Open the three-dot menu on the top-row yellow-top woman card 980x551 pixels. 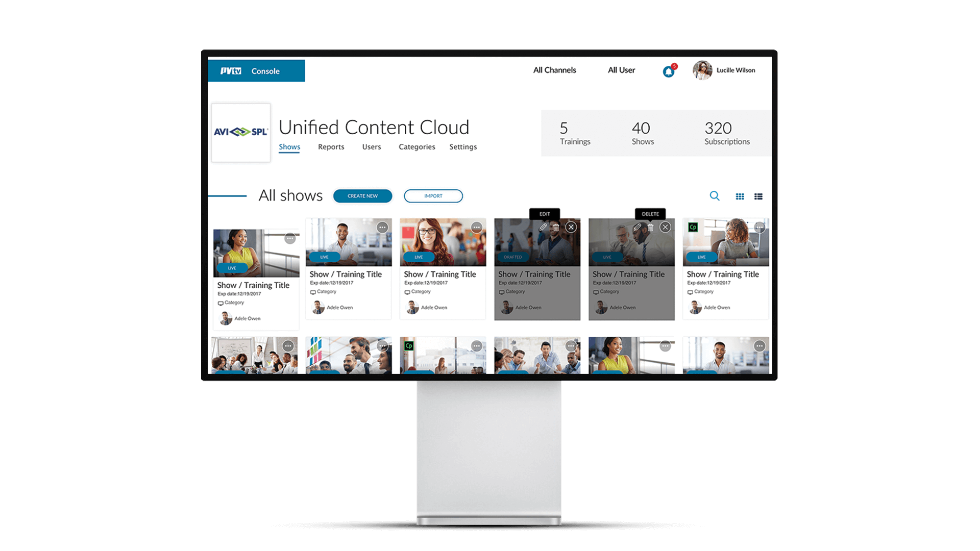click(x=290, y=238)
